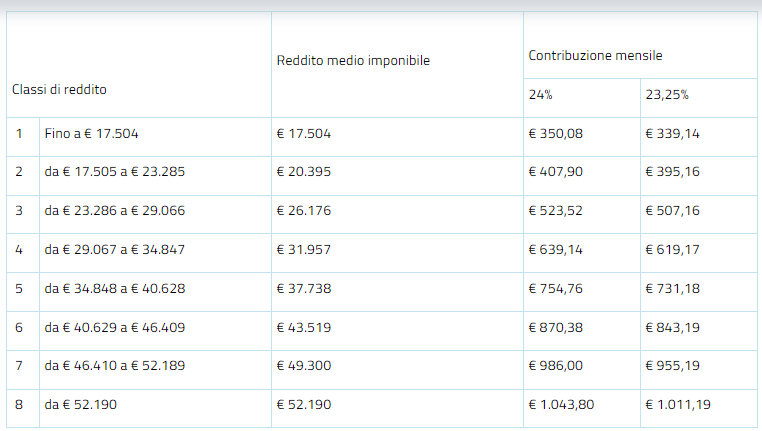Viewport: 762px width, 431px height.
Task: Click the "Classi di reddito" header cell
Action: 60,90
